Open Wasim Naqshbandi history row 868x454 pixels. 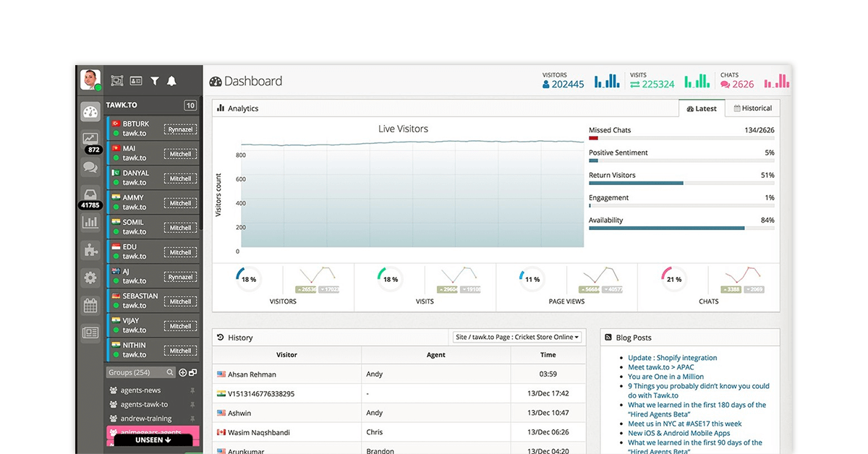(x=399, y=432)
